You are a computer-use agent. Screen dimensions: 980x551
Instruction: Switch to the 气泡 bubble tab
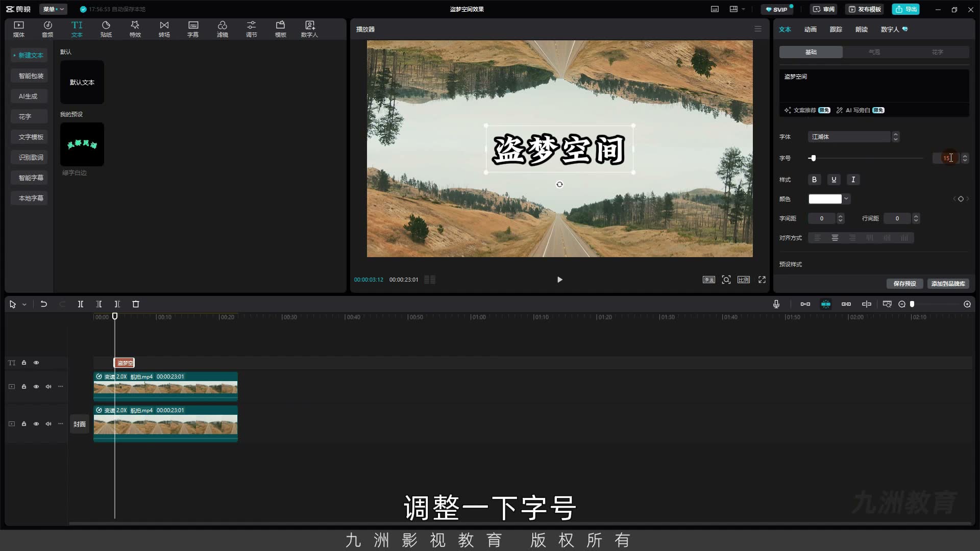click(874, 52)
